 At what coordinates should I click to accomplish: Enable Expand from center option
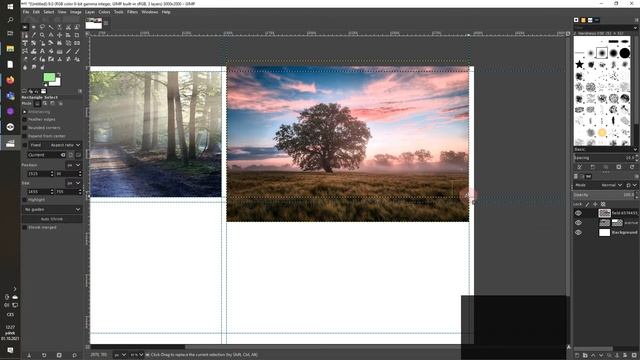coord(24,136)
